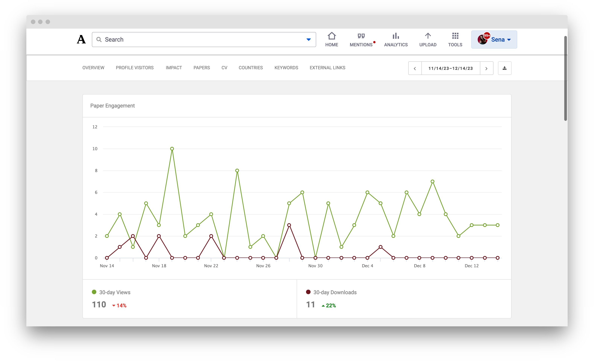Open the Home icon in navigation
Screen dimensions: 594x364
[331, 36]
